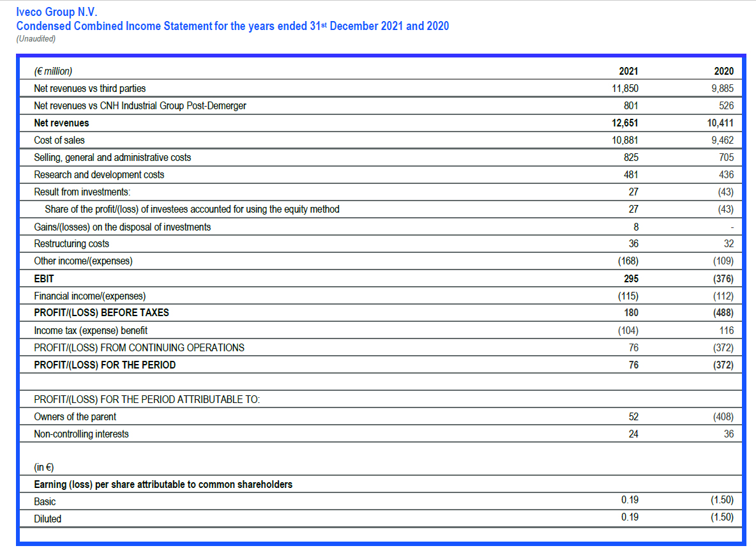Click the value (488)
The height and width of the screenshot is (555, 756).
tap(723, 313)
